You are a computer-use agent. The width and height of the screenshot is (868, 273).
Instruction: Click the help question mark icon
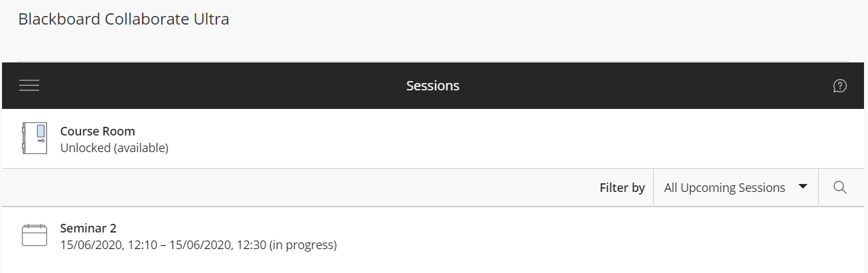click(839, 86)
